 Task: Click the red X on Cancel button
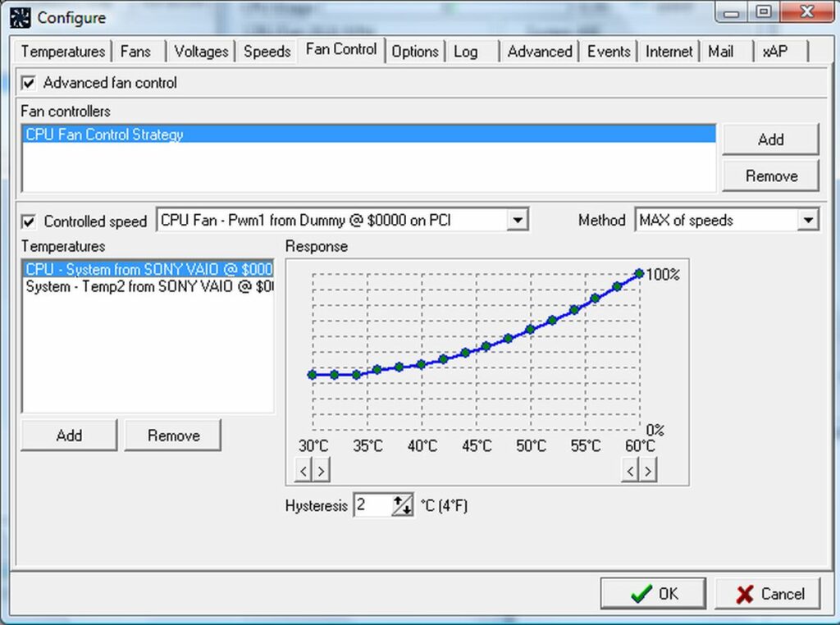[745, 593]
